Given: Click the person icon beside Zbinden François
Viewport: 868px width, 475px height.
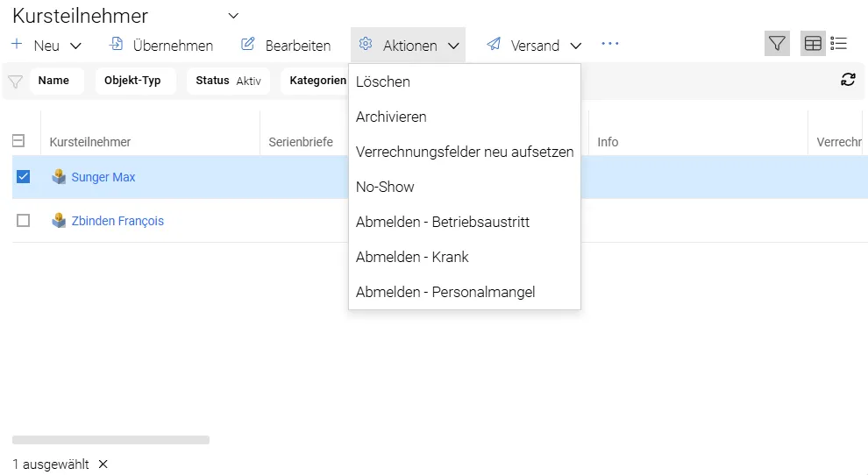Looking at the screenshot, I should (x=59, y=221).
